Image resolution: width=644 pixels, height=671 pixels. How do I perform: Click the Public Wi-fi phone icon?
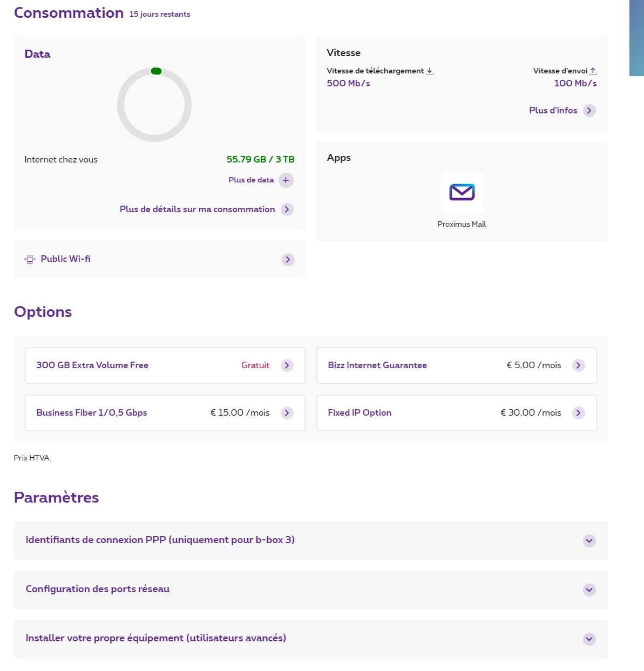[x=30, y=260]
